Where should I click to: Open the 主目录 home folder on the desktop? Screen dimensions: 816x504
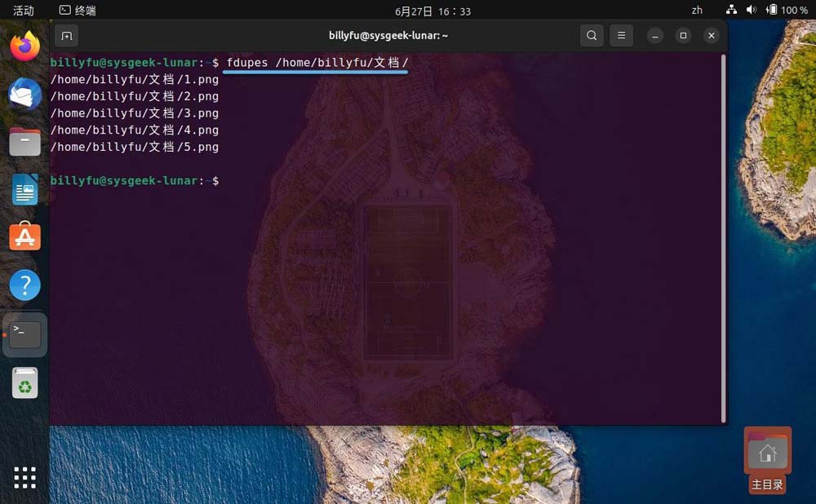click(x=767, y=449)
